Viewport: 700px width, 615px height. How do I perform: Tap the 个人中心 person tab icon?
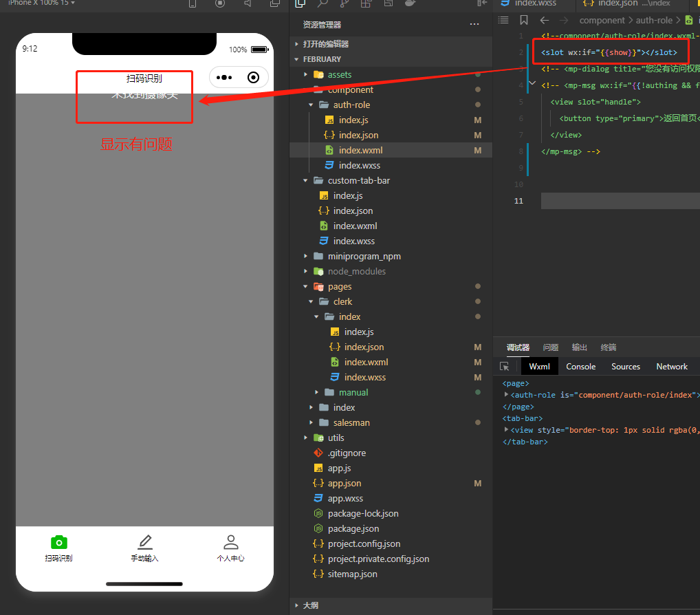231,542
